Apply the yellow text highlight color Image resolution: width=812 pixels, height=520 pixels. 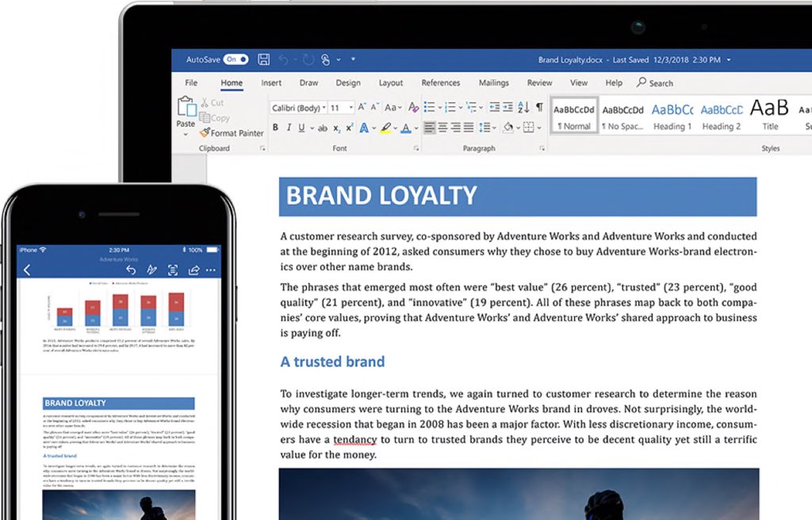pyautogui.click(x=386, y=128)
